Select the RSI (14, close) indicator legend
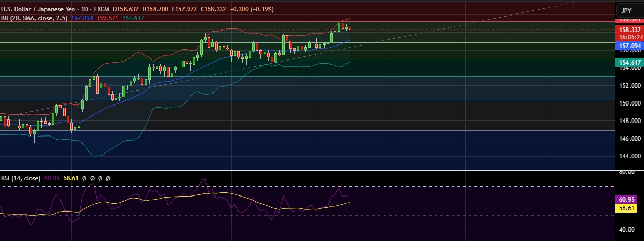 (20, 178)
